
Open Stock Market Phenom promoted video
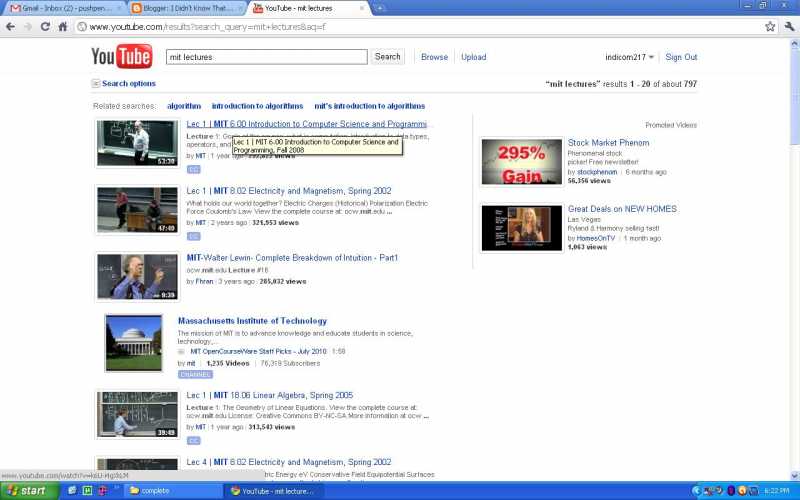coord(608,143)
